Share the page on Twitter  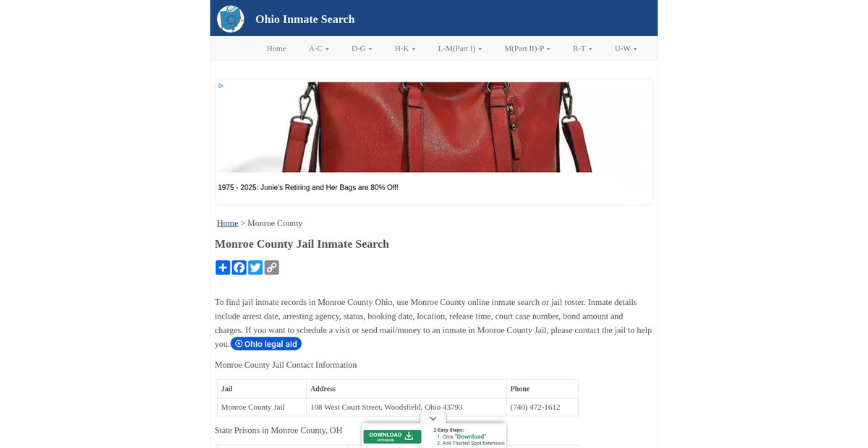(x=255, y=267)
